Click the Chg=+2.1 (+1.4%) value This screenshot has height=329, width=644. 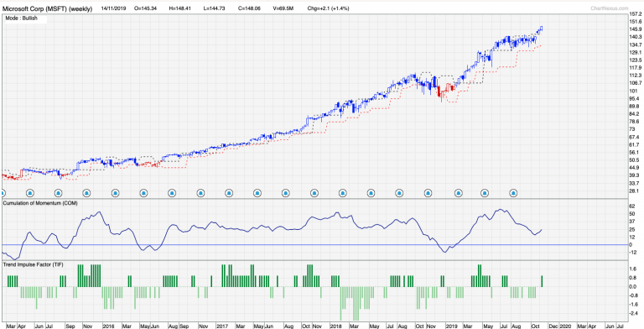[x=329, y=8]
